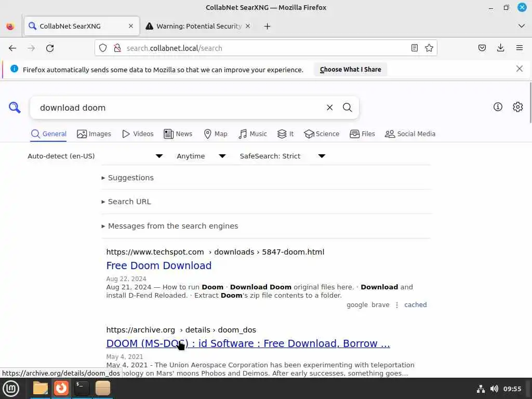Clear the search query with X icon
The width and height of the screenshot is (532, 399).
tap(329, 108)
